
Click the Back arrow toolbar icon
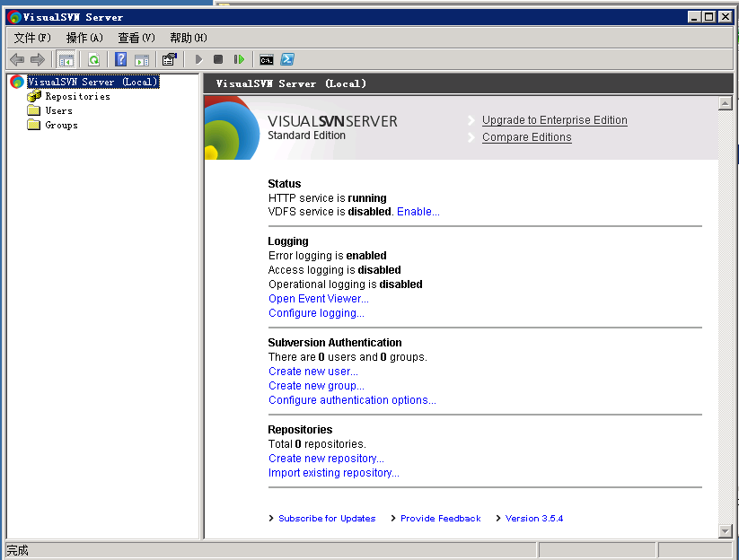pyautogui.click(x=16, y=60)
